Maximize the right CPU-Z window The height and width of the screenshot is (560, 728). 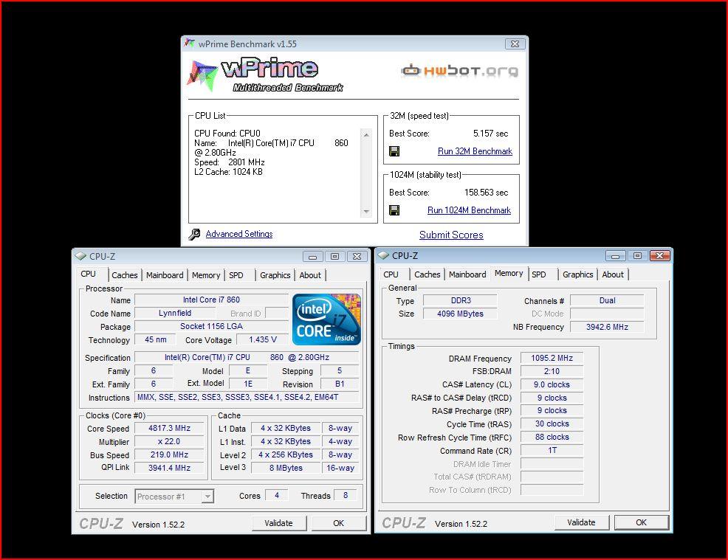pyautogui.click(x=637, y=255)
